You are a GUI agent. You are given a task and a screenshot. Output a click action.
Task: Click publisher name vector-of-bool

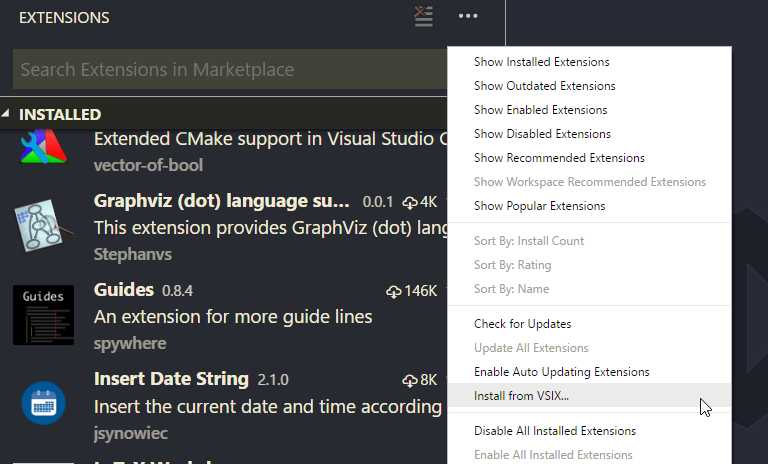148,166
